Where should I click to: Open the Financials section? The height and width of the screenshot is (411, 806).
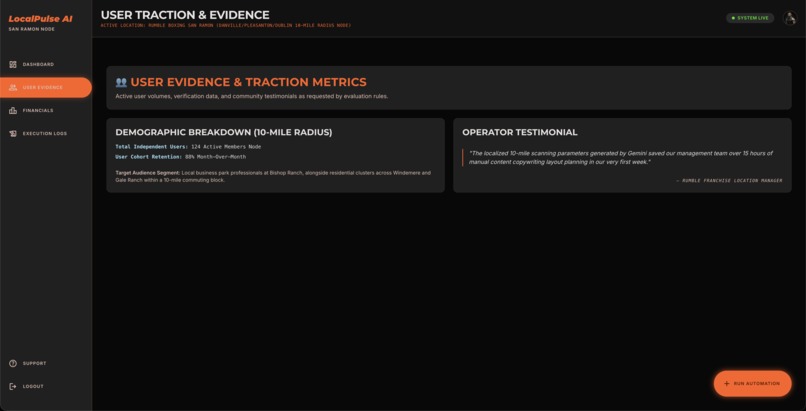[x=46, y=110]
